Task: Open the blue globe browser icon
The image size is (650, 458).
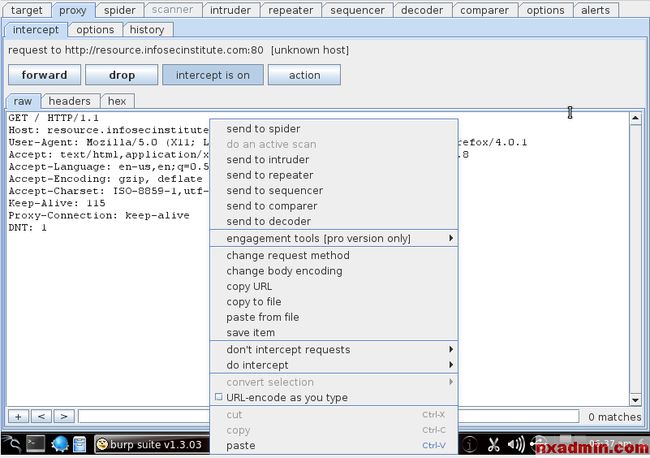Action: click(x=60, y=444)
